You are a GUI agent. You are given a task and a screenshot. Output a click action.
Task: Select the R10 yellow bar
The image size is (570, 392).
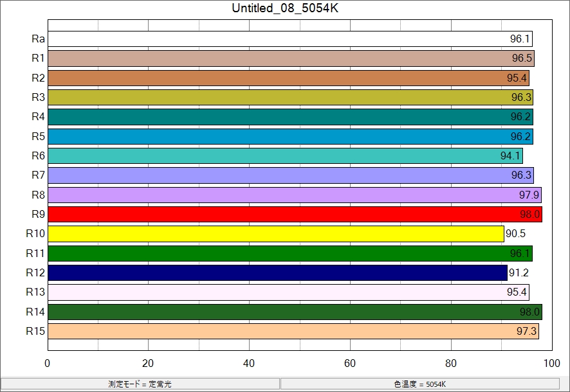pos(276,234)
